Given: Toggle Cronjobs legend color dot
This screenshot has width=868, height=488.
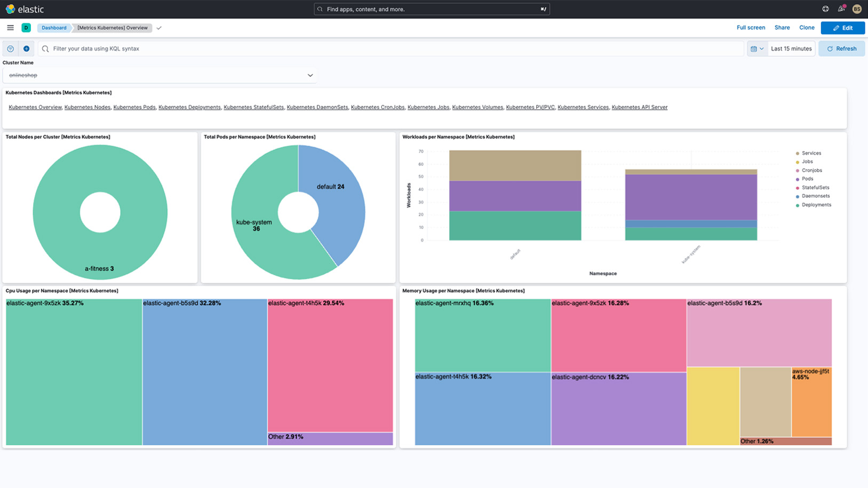Looking at the screenshot, I should 798,171.
